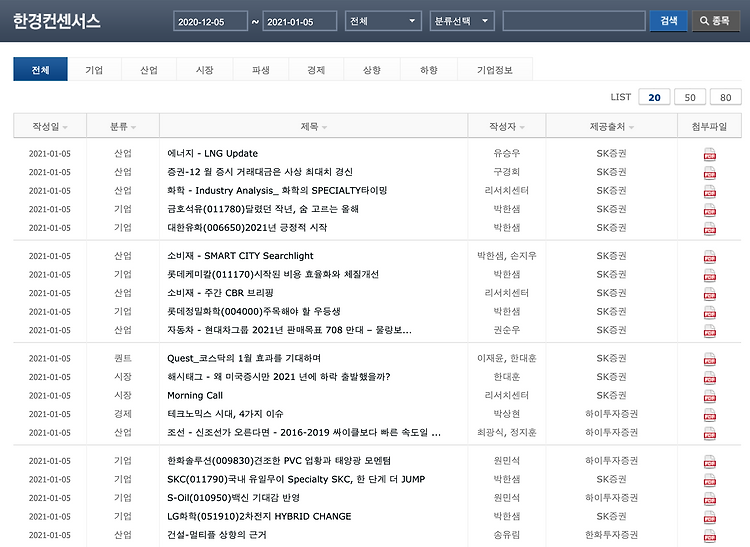Open PDF for Quest_코스닥의 1월 효과 report
This screenshot has height=547, width=750.
coord(709,360)
